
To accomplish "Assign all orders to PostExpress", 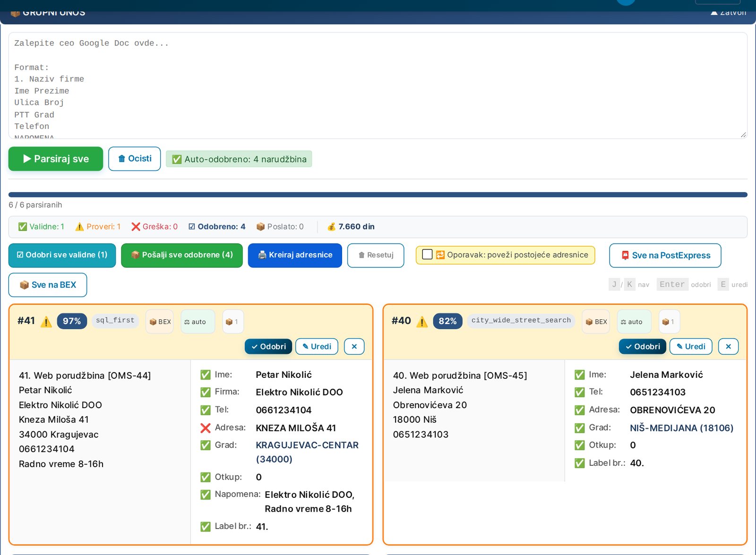I will coord(665,256).
